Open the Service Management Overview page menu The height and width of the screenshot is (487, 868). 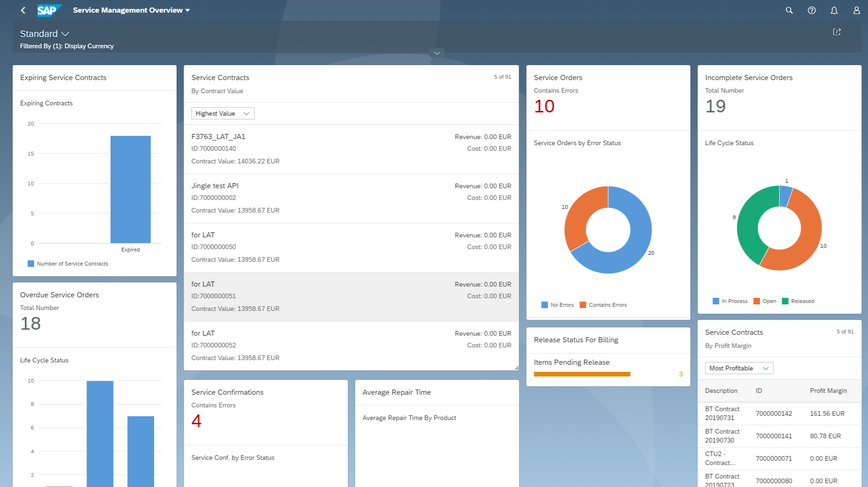coord(131,10)
